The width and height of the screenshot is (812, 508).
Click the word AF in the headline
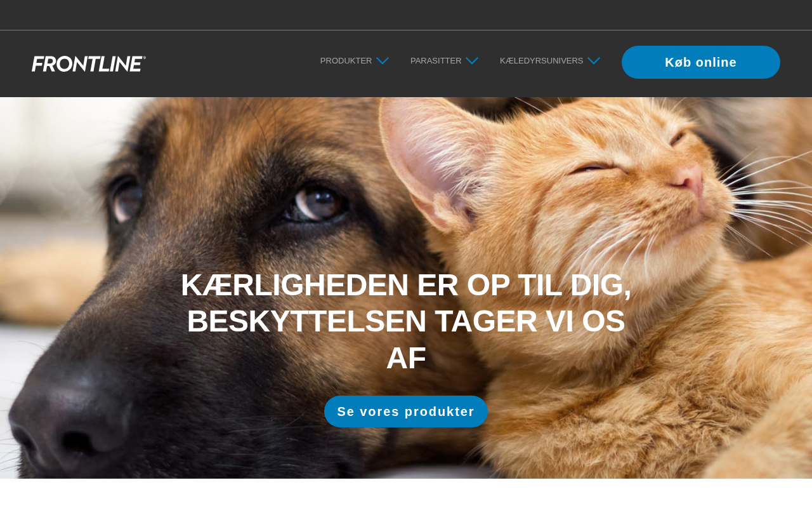click(x=406, y=358)
